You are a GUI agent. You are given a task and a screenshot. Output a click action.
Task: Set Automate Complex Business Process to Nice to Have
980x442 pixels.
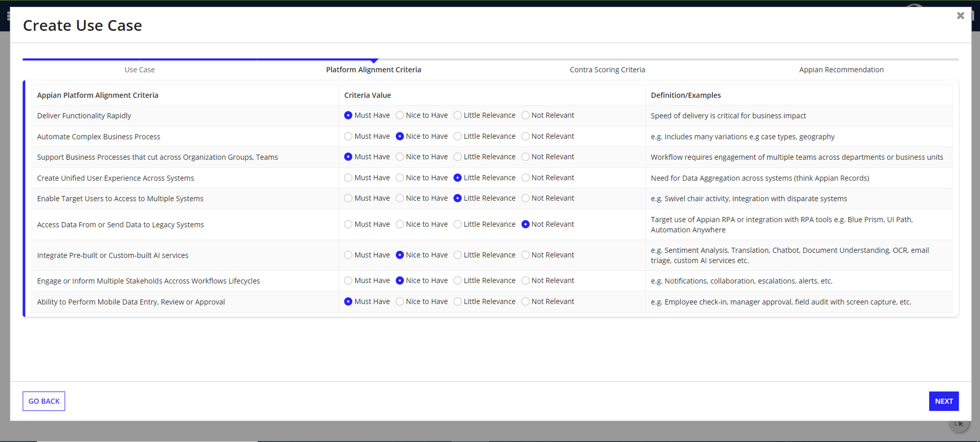(399, 136)
